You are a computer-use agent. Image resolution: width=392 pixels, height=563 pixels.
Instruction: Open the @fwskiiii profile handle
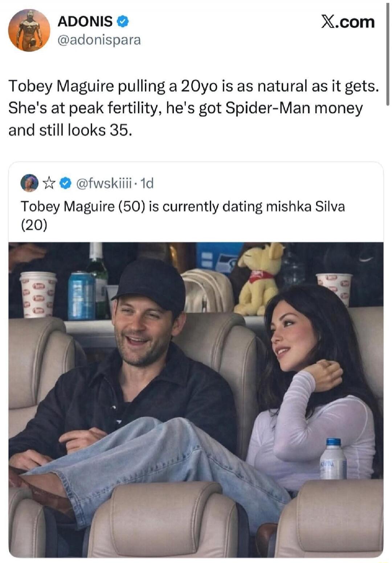click(105, 183)
